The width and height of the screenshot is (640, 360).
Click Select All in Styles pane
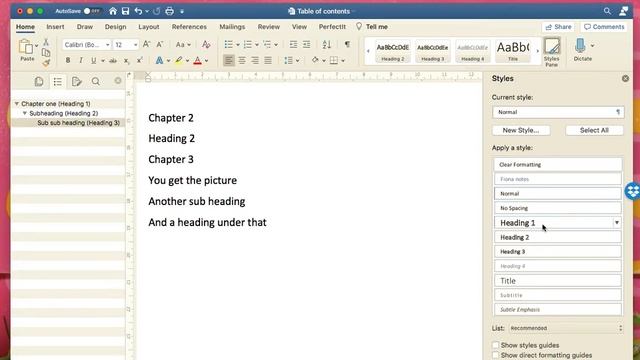[x=594, y=130]
